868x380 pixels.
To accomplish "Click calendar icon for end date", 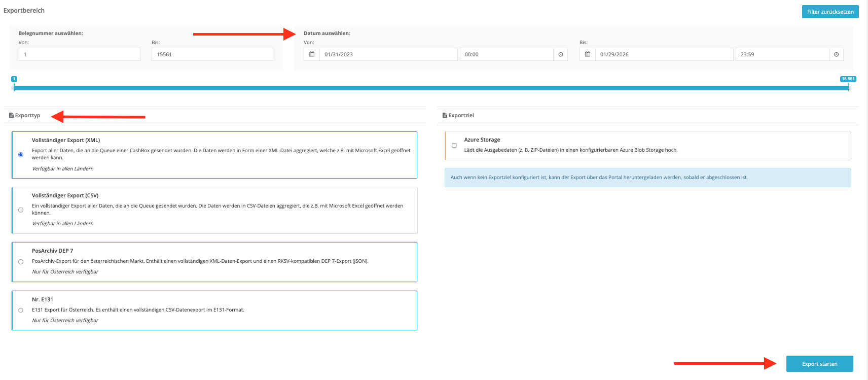I will click(588, 54).
